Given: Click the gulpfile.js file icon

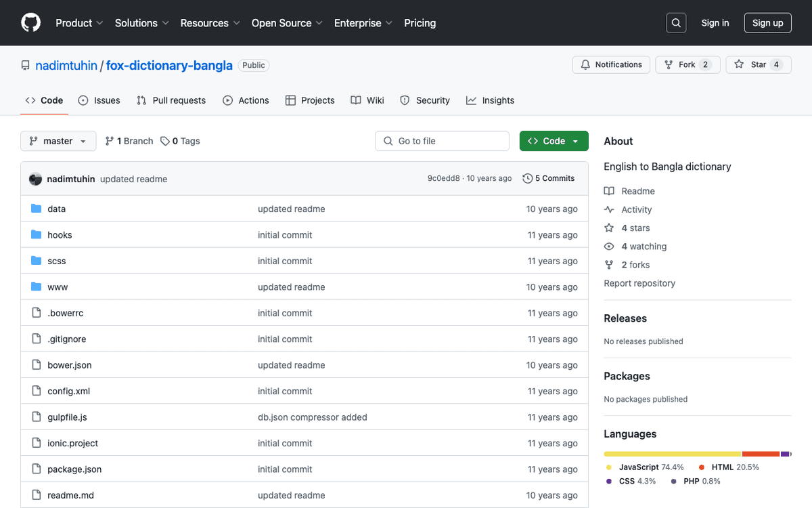Looking at the screenshot, I should [x=37, y=417].
